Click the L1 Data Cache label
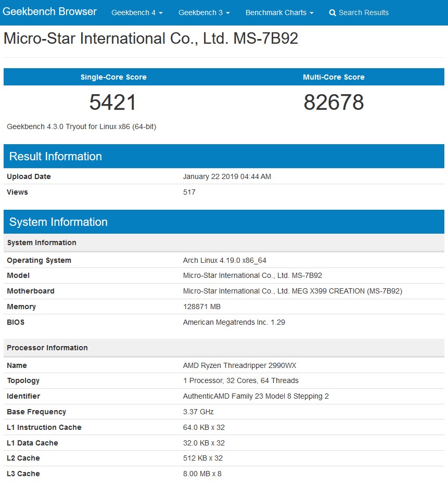The height and width of the screenshot is (484, 448). [32, 443]
